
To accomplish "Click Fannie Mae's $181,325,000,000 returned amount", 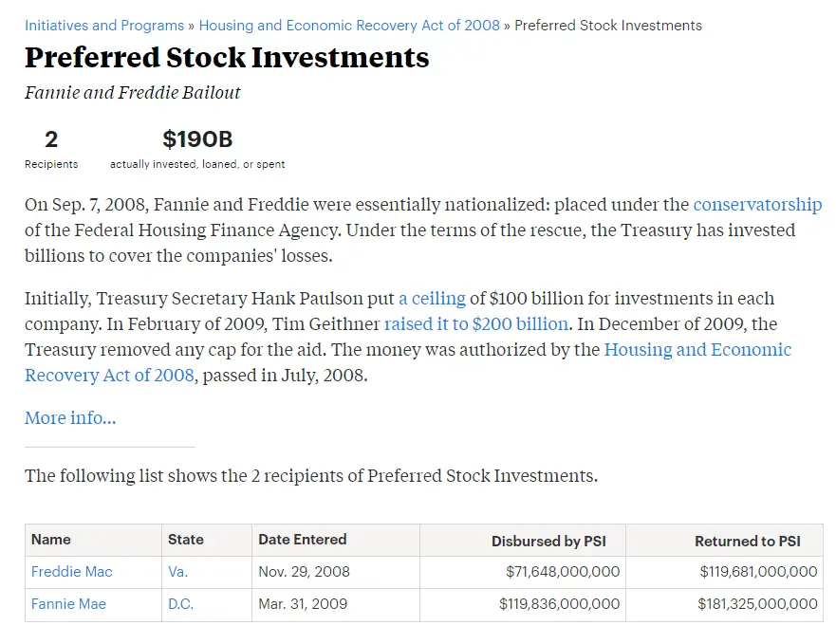I will click(x=757, y=604).
